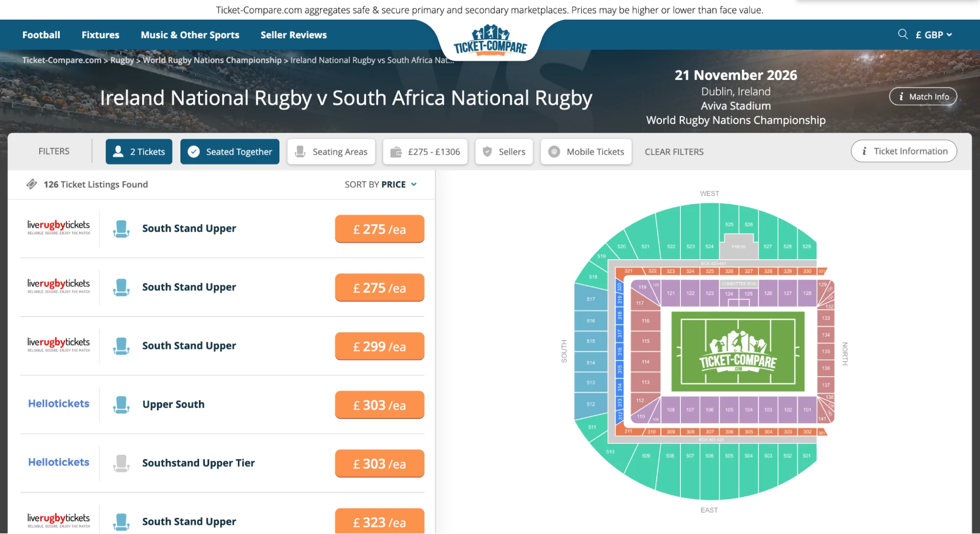Toggle the 2 Tickets filter

(139, 151)
